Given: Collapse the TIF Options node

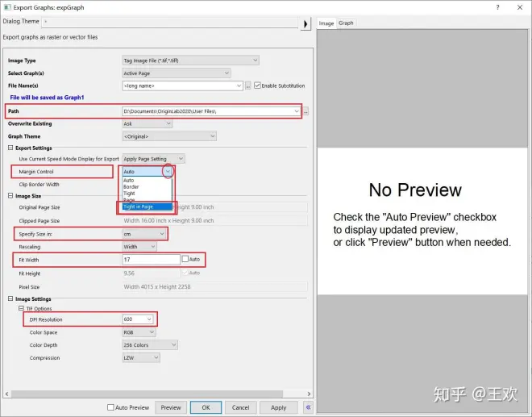Looking at the screenshot, I should (21, 308).
